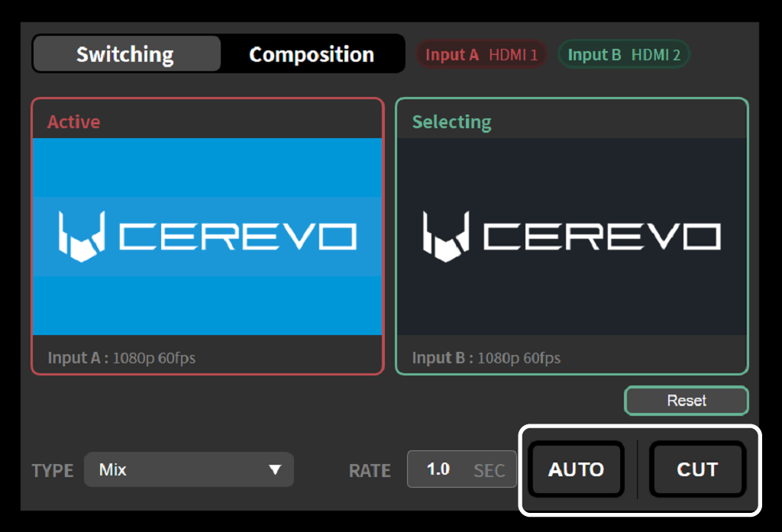This screenshot has height=532, width=782.
Task: Click the TYPE dropdown arrow
Action: [275, 469]
